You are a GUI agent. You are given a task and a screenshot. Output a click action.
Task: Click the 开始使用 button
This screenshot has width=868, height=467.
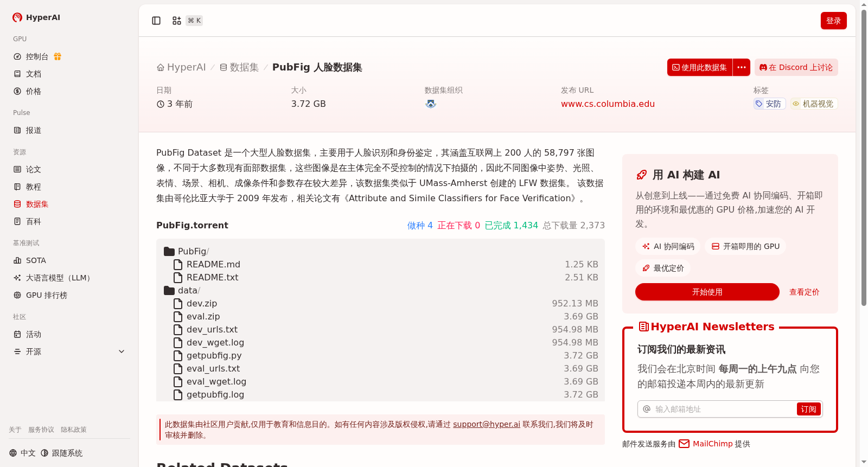pos(707,292)
